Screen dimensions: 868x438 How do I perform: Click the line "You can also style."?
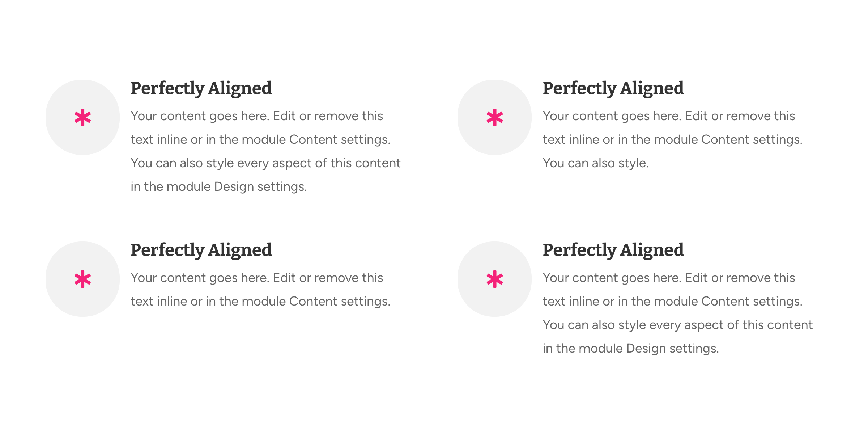(x=596, y=163)
